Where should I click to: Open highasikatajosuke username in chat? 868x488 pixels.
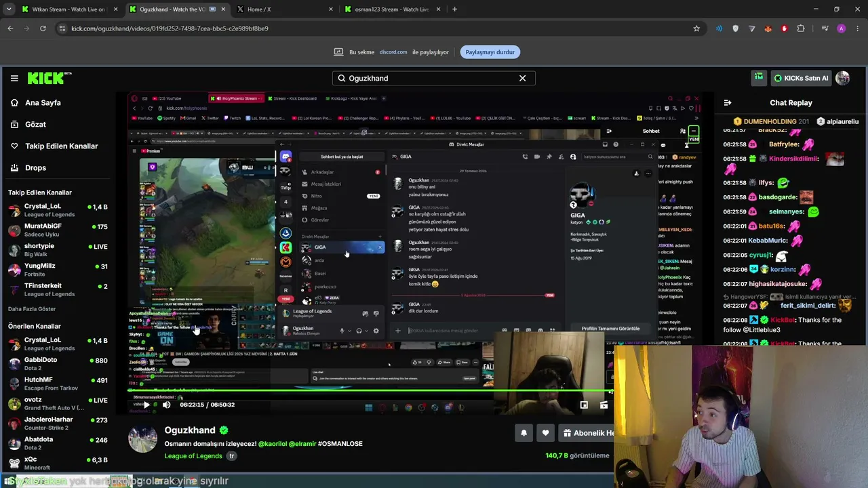[778, 284]
